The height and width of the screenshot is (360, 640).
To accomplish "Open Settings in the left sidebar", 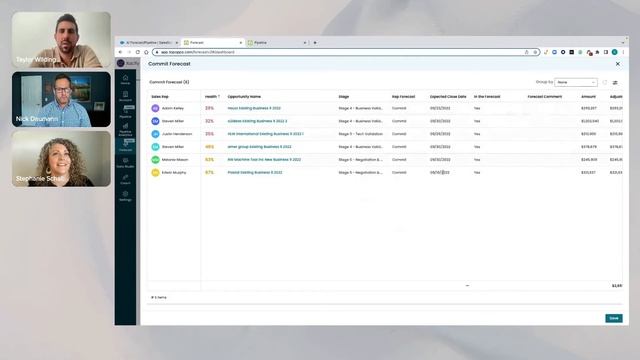I will (125, 196).
